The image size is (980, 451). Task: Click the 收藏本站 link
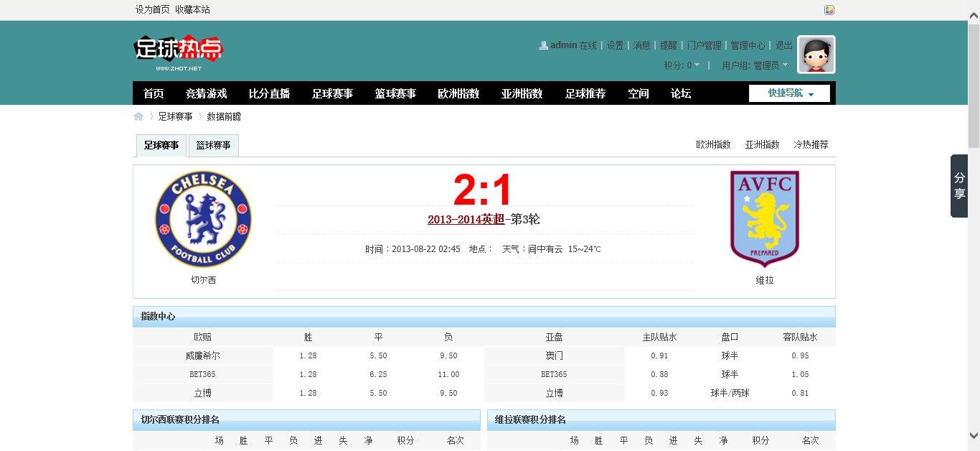(193, 9)
